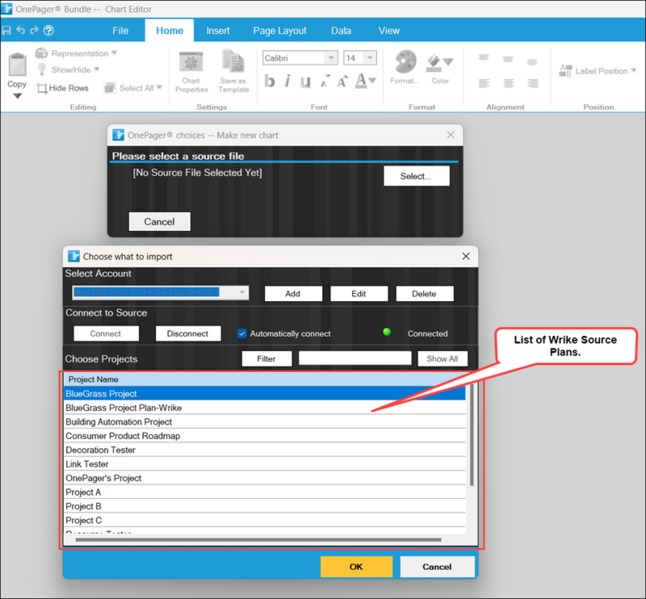Close the Make new chart dialog
Screen dimensions: 646x599
click(x=451, y=135)
